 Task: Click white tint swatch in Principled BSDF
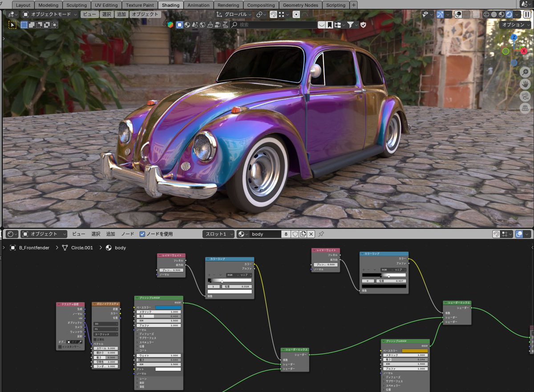click(x=168, y=369)
